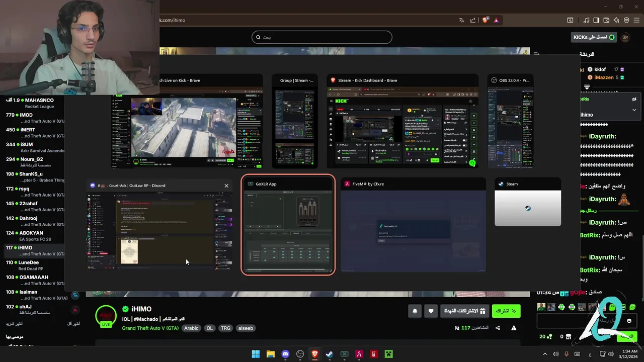Open ABOKYAN channel in sidebar
This screenshot has width=644, height=362.
point(32,236)
